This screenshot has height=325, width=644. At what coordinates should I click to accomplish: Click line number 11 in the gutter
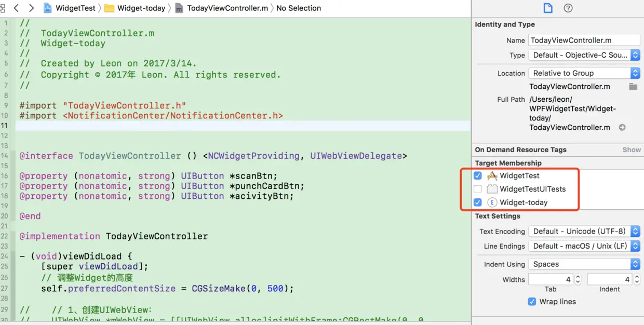[x=5, y=126]
